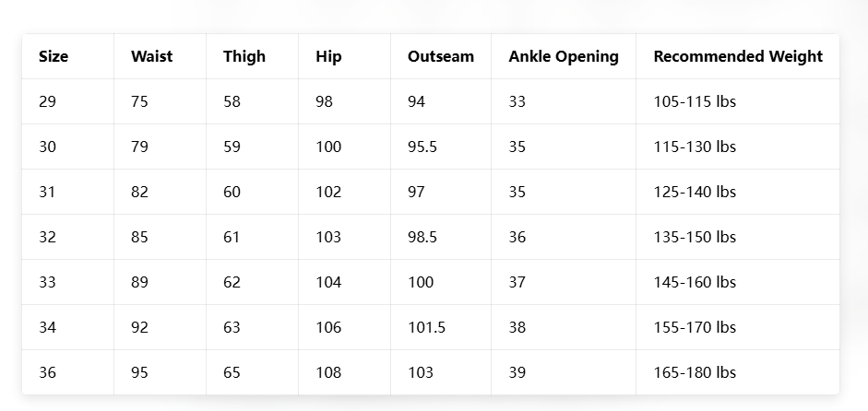Image resolution: width=868 pixels, height=411 pixels.
Task: Click the 105-115 lbs weight cell
Action: [694, 101]
